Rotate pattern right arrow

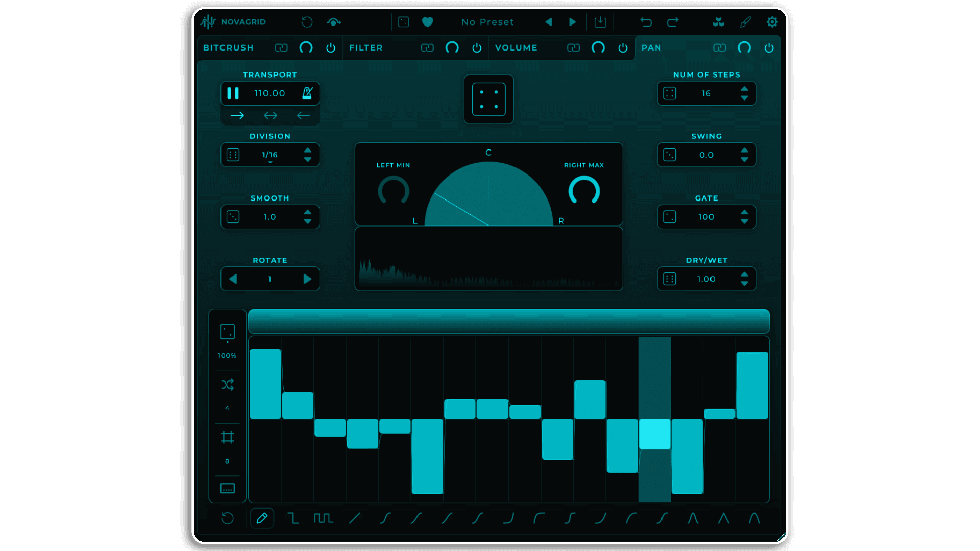[x=307, y=279]
